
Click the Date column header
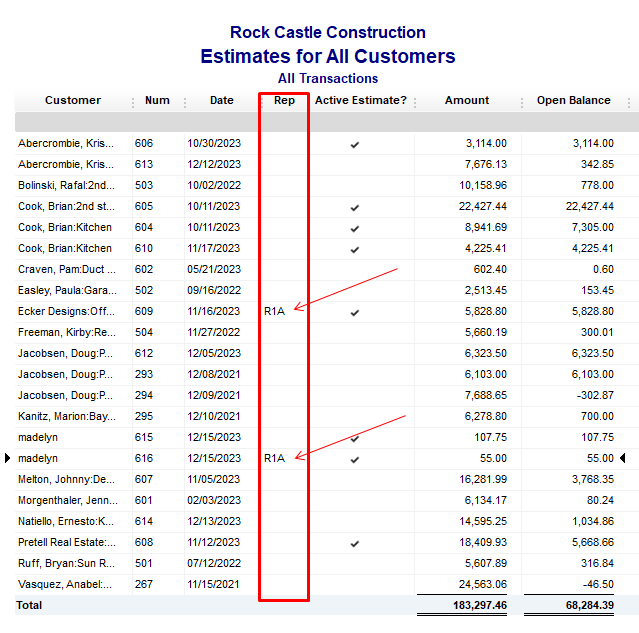222,100
